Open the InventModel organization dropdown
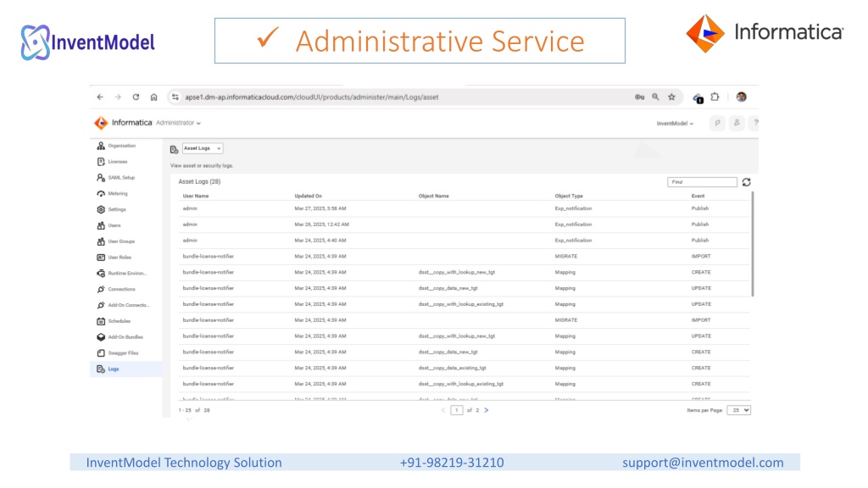 pos(675,124)
